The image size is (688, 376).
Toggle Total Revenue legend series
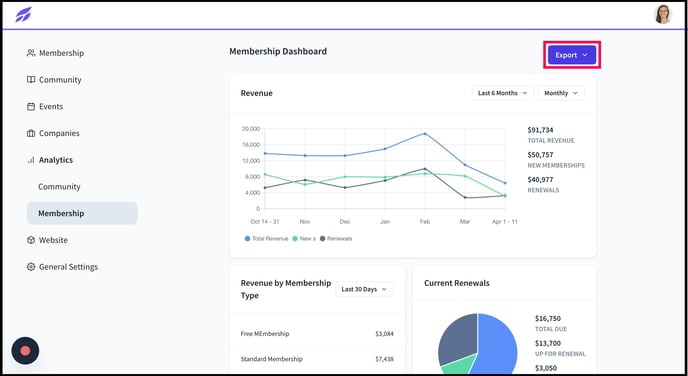266,239
